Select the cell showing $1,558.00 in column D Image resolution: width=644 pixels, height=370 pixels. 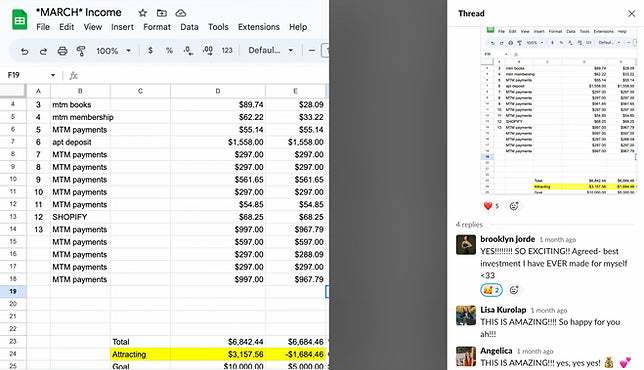(218, 142)
